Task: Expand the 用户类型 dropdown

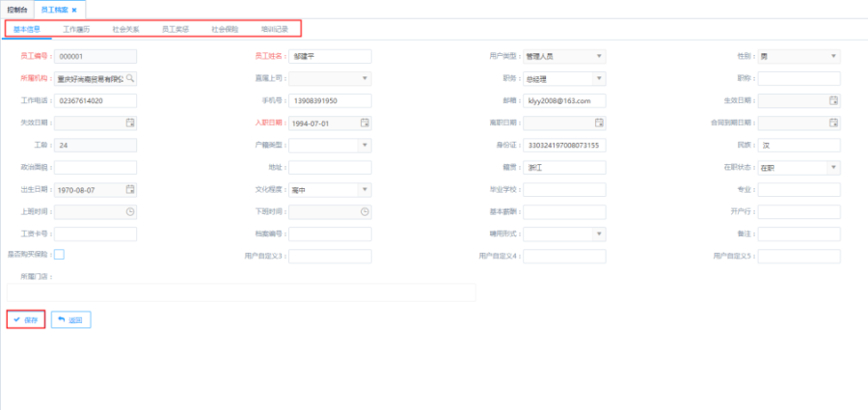Action: pyautogui.click(x=599, y=56)
